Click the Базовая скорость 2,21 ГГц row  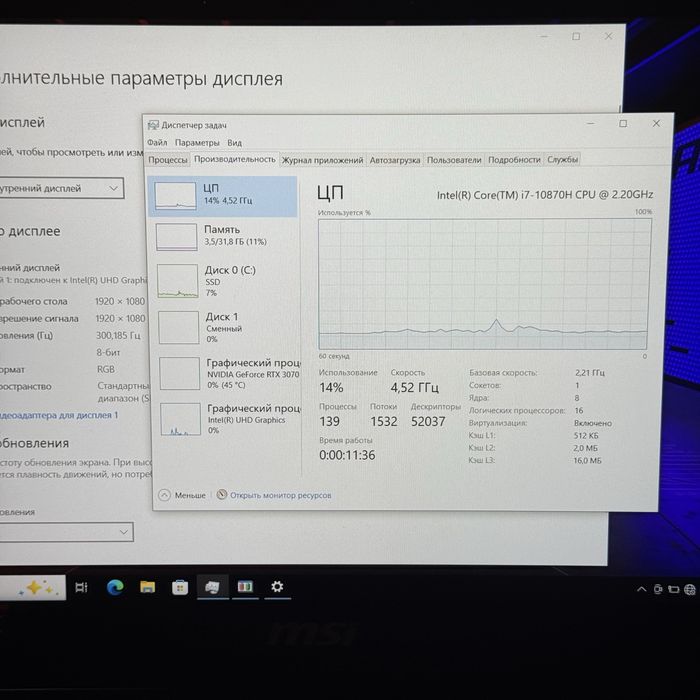(x=537, y=372)
